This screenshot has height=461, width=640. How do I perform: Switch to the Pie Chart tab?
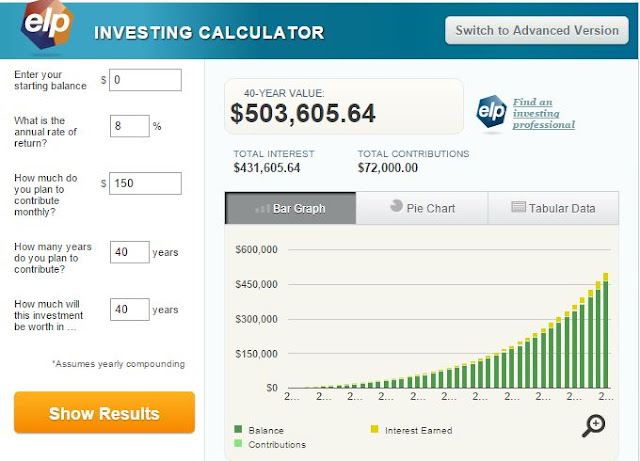(421, 208)
